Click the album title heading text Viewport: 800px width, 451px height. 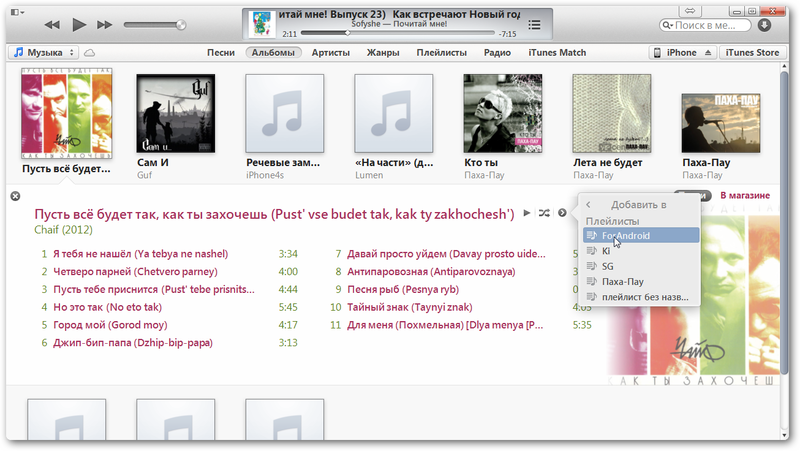coord(274,214)
